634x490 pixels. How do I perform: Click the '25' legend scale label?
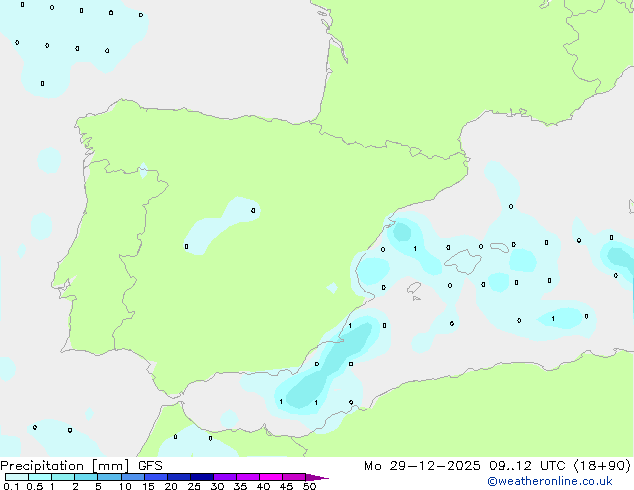[x=194, y=486]
